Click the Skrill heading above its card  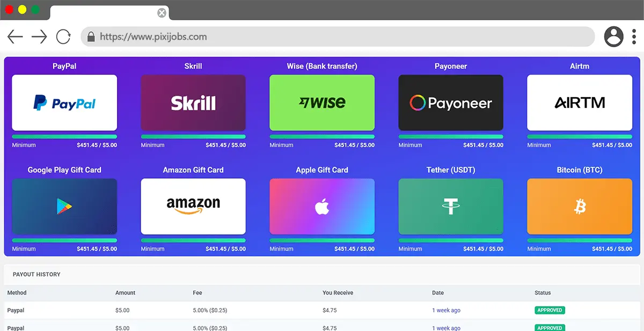[x=193, y=66]
